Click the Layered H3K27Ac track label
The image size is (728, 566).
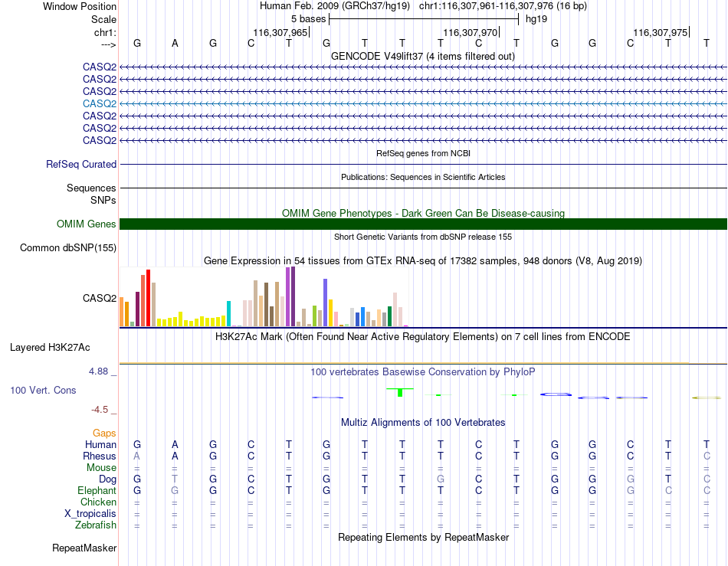coord(50,348)
